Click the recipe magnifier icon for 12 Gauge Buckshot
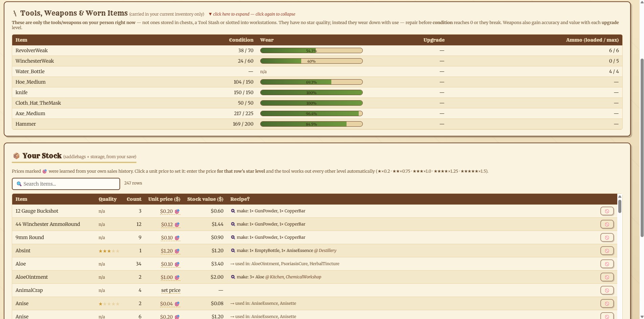This screenshot has height=319, width=644. click(233, 211)
